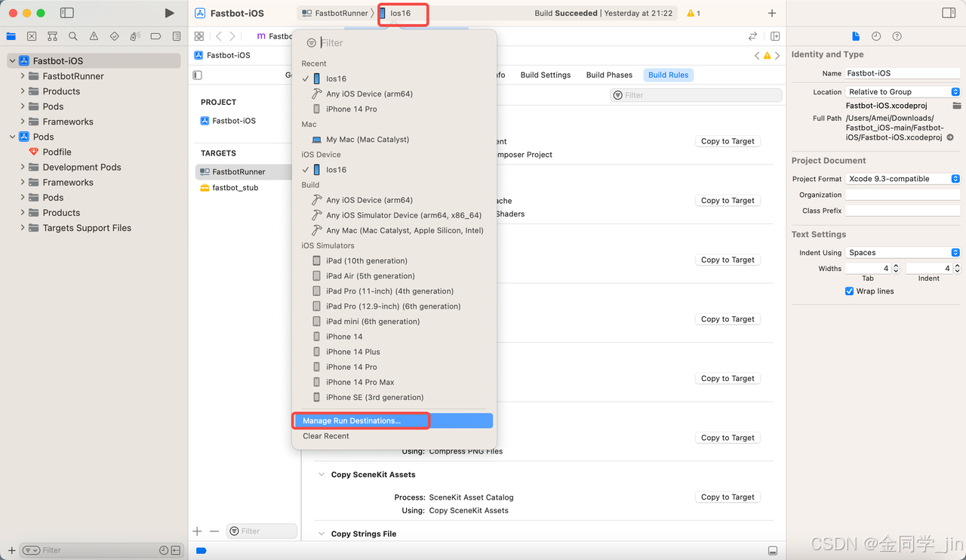966x560 pixels.
Task: Open the Symbol navigator icon
Action: pos(52,35)
